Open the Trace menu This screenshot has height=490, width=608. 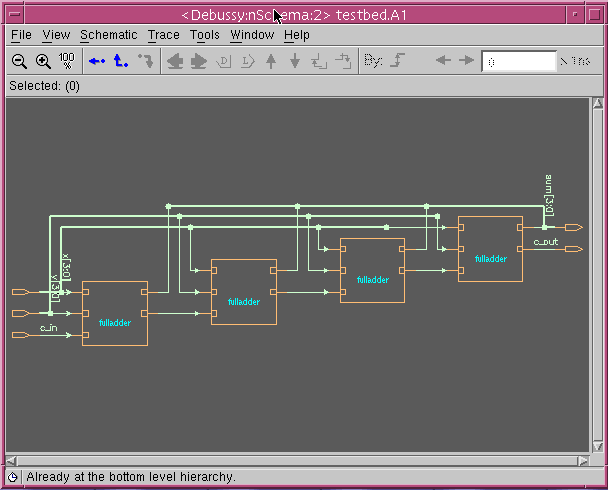(x=164, y=35)
